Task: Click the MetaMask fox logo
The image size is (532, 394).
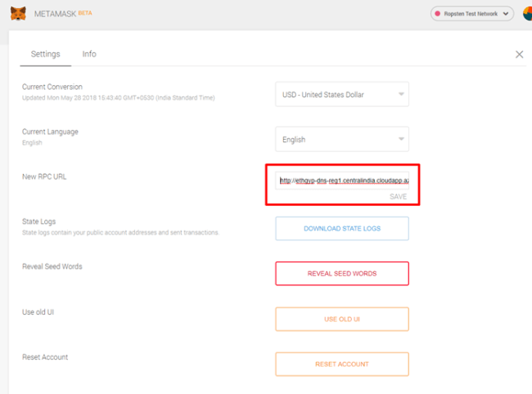Action: tap(17, 13)
